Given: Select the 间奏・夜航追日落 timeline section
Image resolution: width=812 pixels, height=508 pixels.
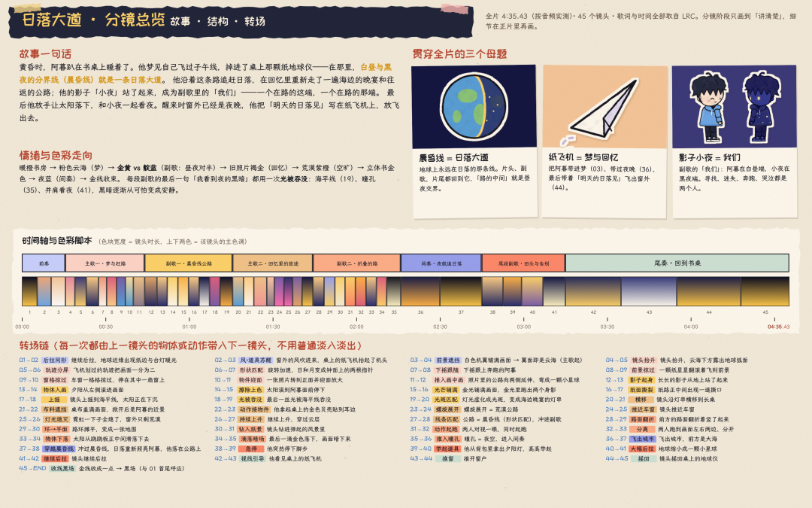Looking at the screenshot, I should (x=441, y=263).
